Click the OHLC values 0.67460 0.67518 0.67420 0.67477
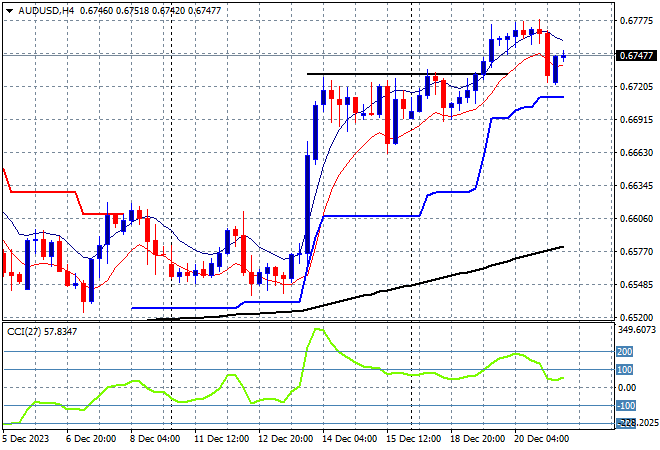Screen dimensions: 660x450 [150, 11]
